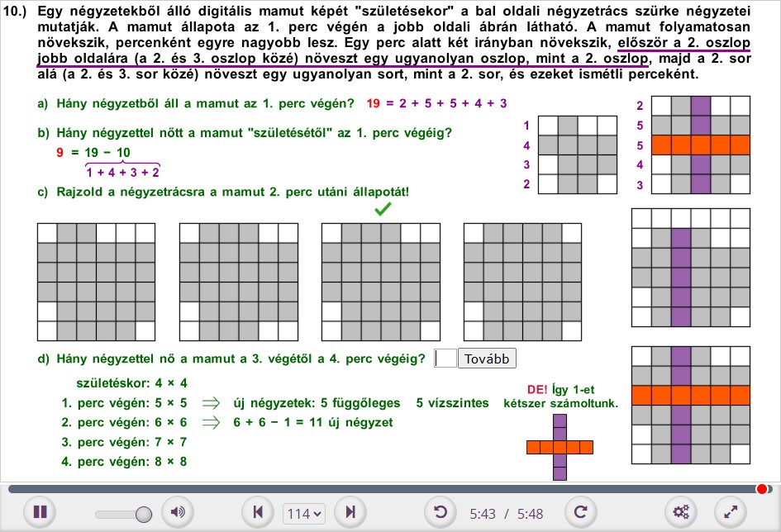Enter fullscreen mode

coord(731,513)
